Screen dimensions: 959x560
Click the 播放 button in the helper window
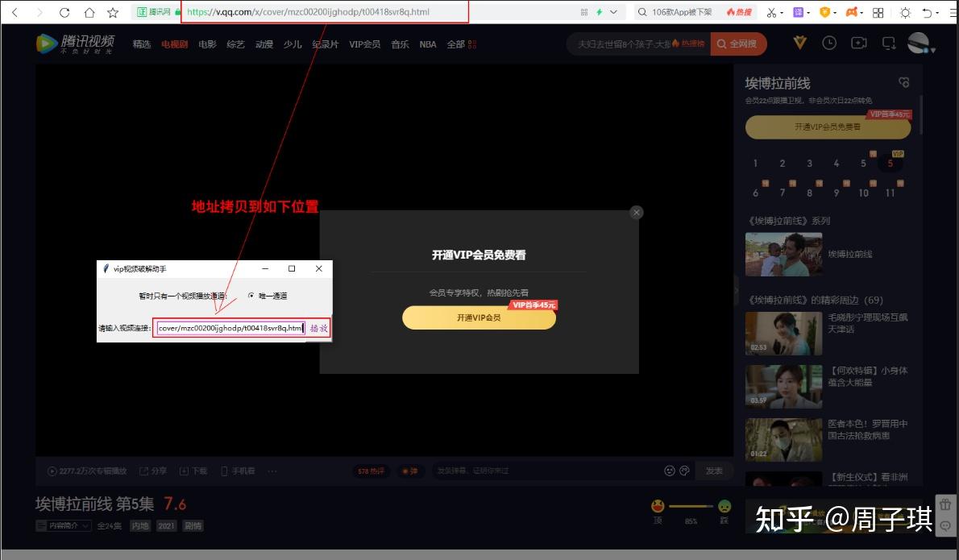click(318, 328)
